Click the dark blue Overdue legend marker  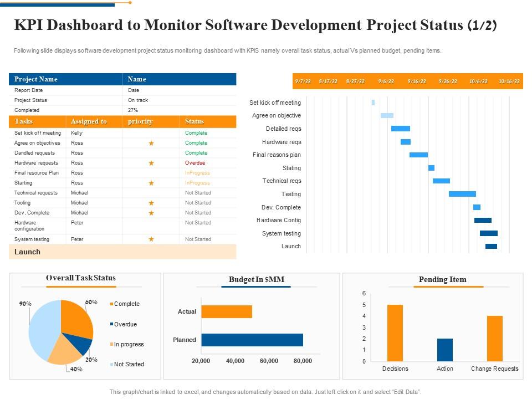point(110,324)
